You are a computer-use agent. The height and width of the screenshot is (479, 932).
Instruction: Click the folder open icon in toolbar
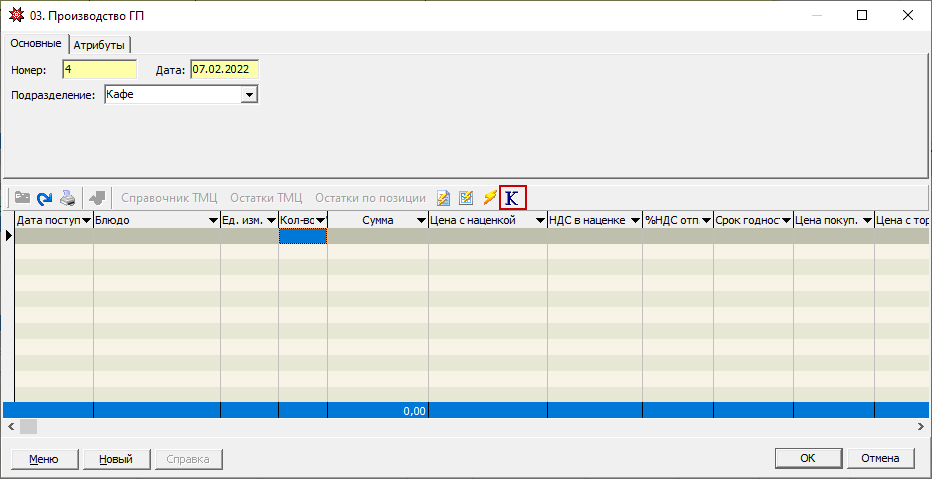click(x=22, y=198)
